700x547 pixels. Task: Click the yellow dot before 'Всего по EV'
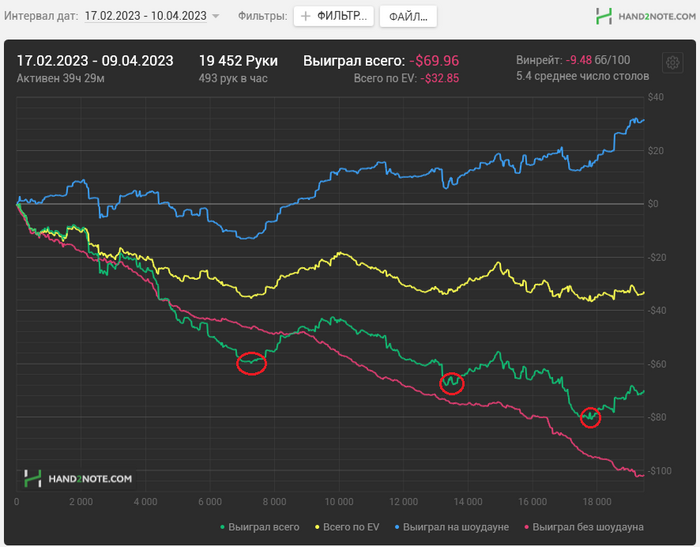317,527
